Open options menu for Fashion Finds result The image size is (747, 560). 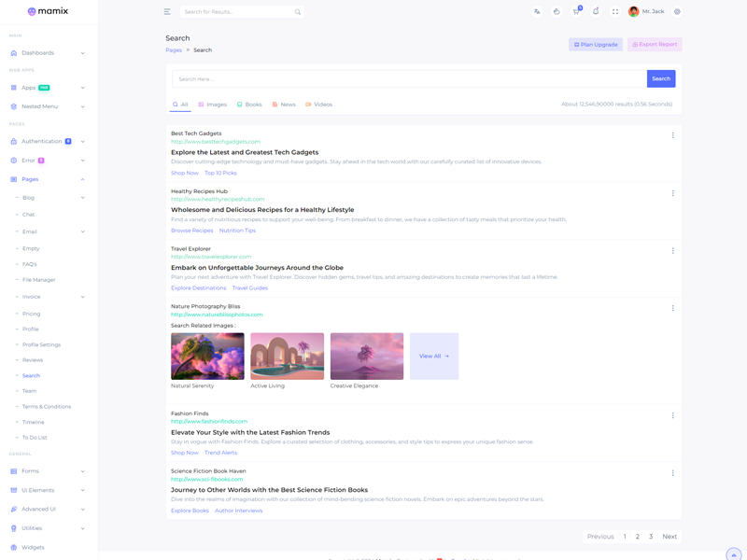tap(672, 415)
